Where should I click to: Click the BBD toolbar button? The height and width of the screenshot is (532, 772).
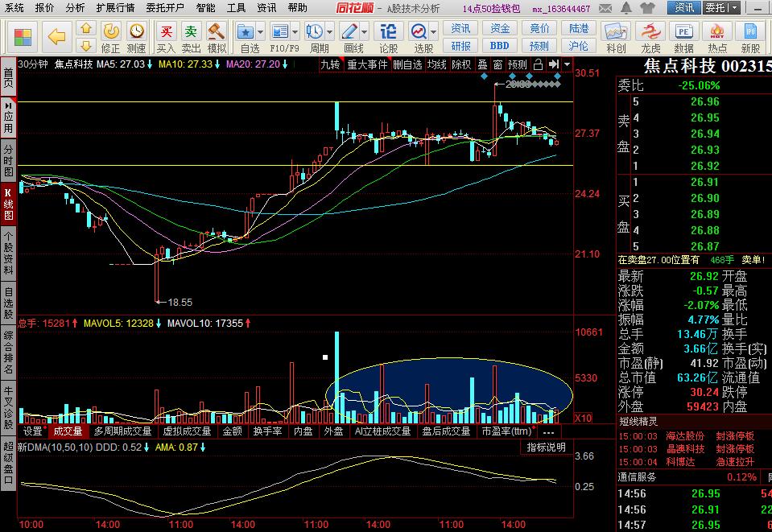click(500, 46)
